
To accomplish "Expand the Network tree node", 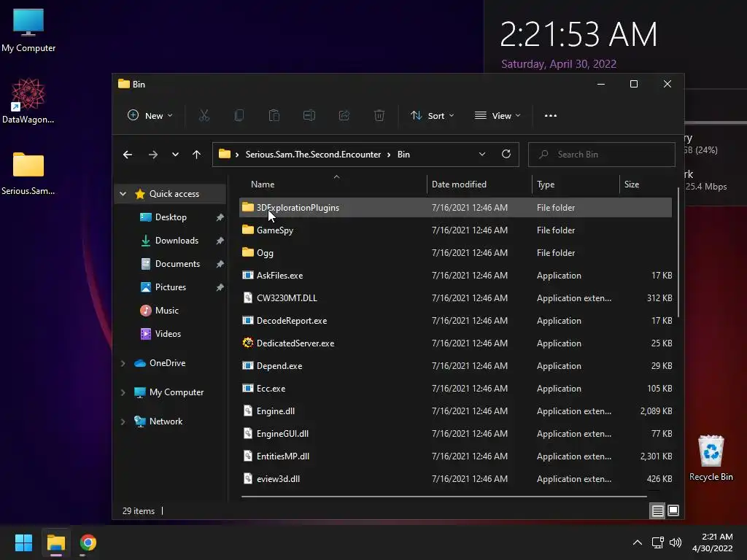I will pyautogui.click(x=123, y=421).
